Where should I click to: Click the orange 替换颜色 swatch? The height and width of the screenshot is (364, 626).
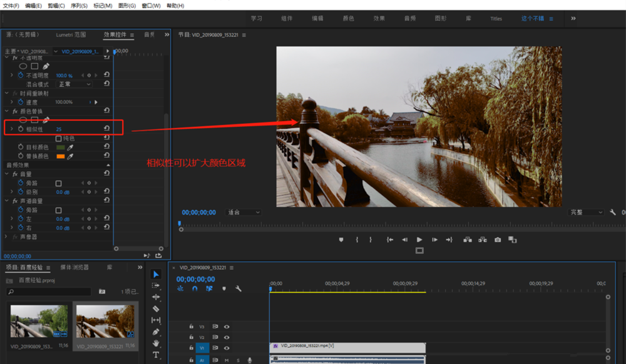(x=61, y=156)
